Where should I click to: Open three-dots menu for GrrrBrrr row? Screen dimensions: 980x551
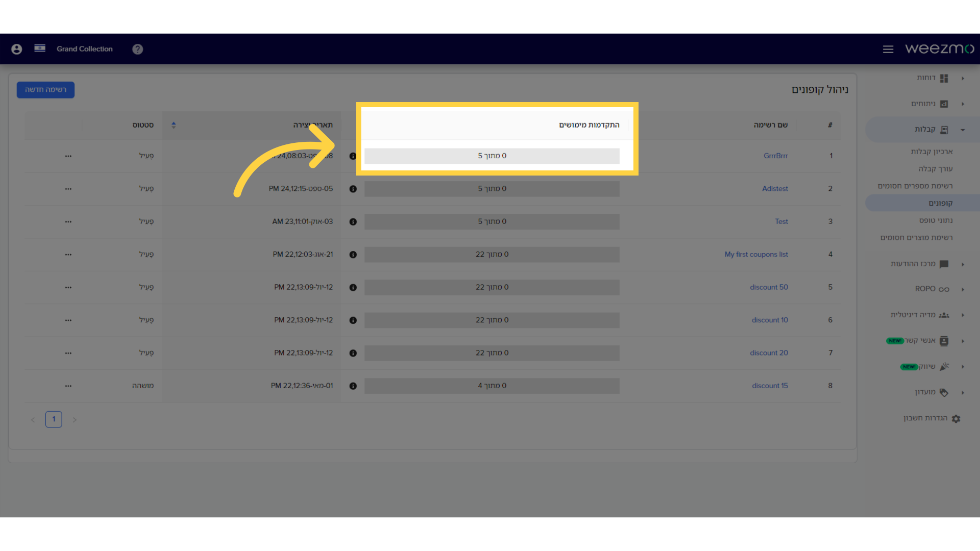click(x=68, y=156)
